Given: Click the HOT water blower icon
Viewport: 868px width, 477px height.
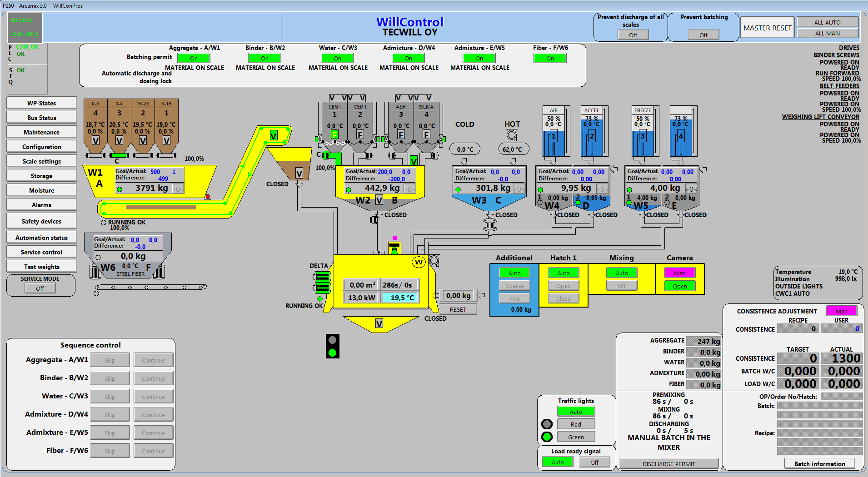Looking at the screenshot, I should coord(512,135).
